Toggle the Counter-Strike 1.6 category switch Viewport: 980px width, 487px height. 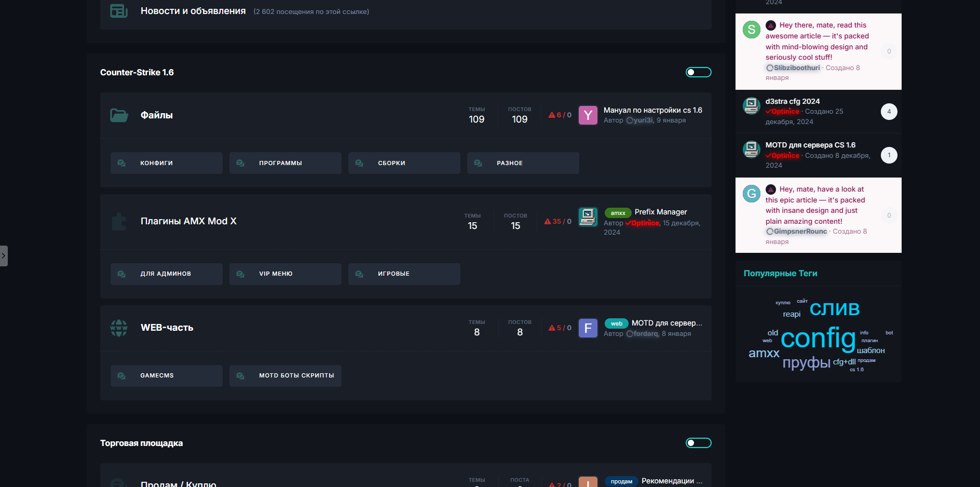coord(698,72)
